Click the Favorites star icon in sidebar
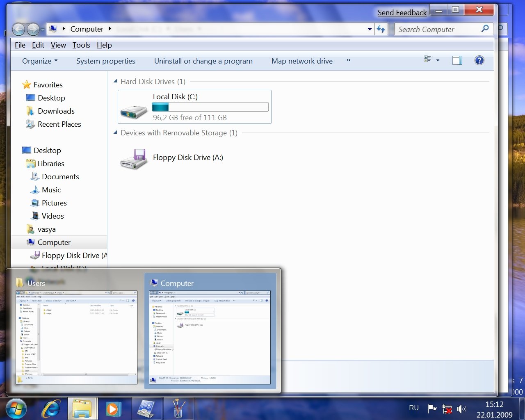525x420 pixels. coord(27,84)
